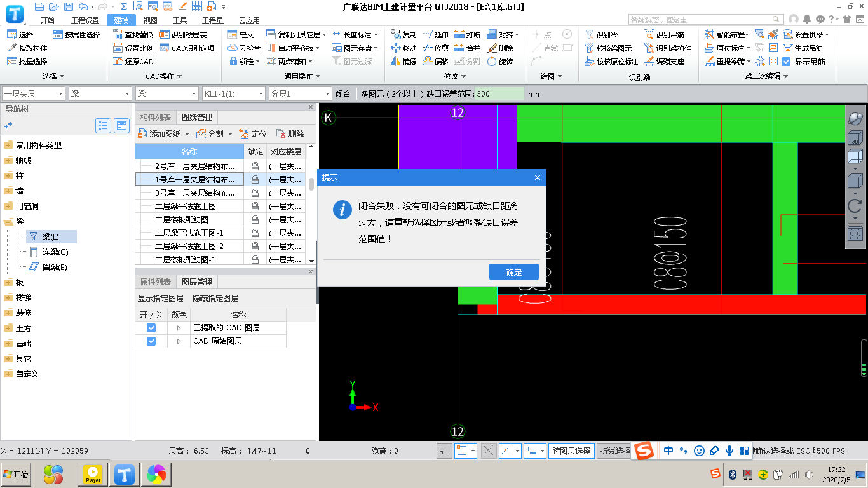The width and height of the screenshot is (868, 488).
Task: Switch to 工程设置 ribbon tab
Action: (x=85, y=20)
